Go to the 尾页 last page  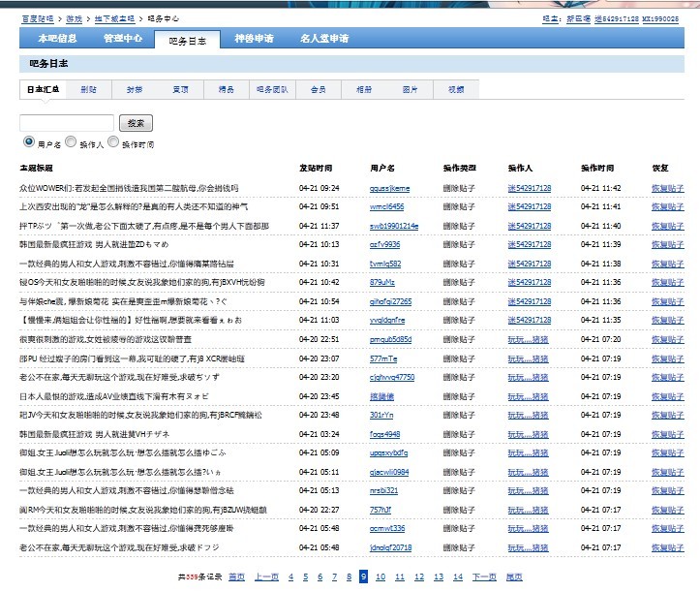click(514, 576)
